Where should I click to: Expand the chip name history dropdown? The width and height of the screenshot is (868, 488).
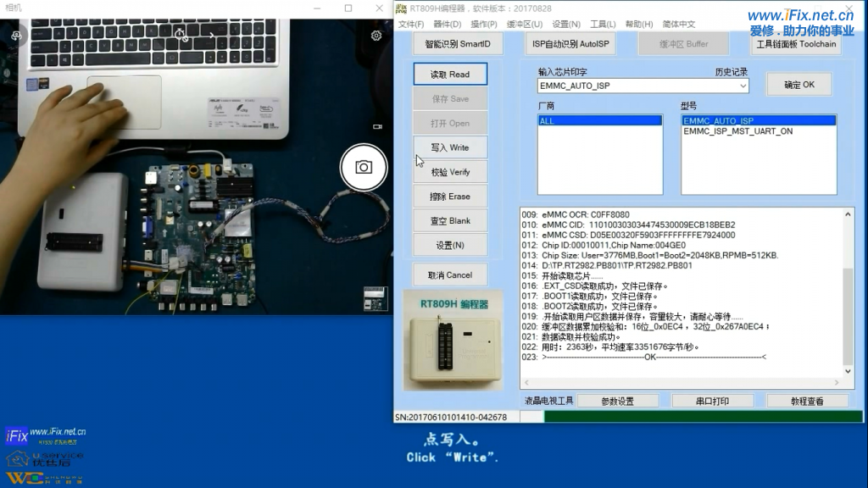point(743,86)
